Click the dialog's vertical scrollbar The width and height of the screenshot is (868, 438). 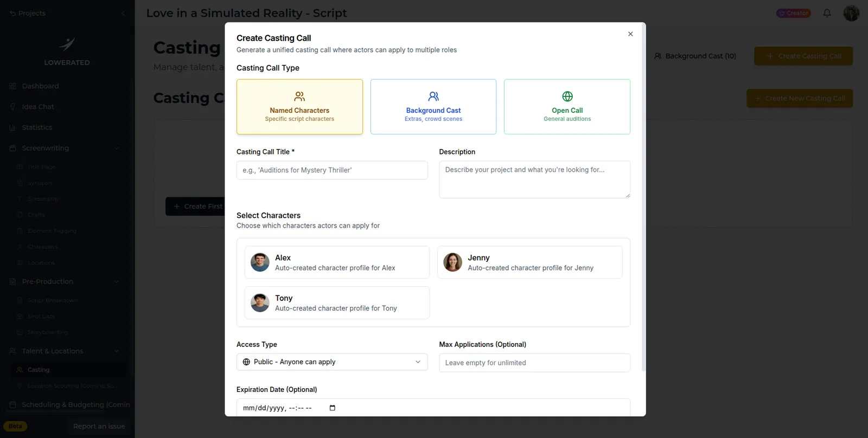(x=643, y=198)
